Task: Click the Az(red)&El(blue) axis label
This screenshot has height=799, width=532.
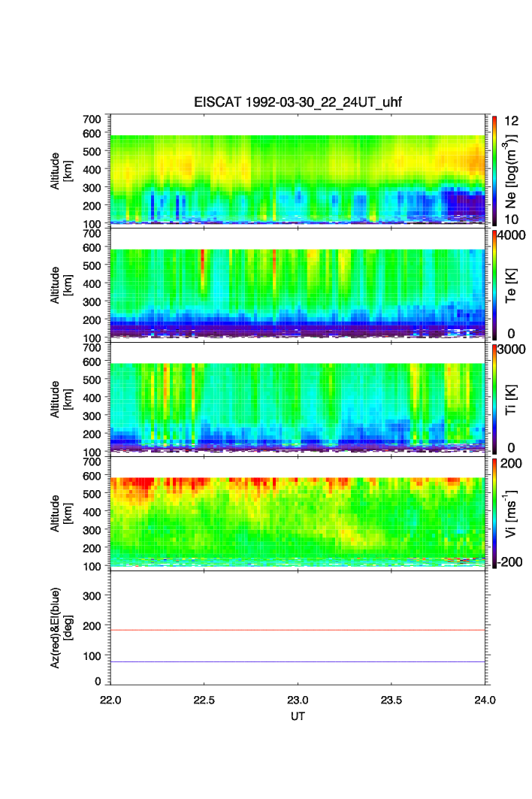Action: coord(61,628)
